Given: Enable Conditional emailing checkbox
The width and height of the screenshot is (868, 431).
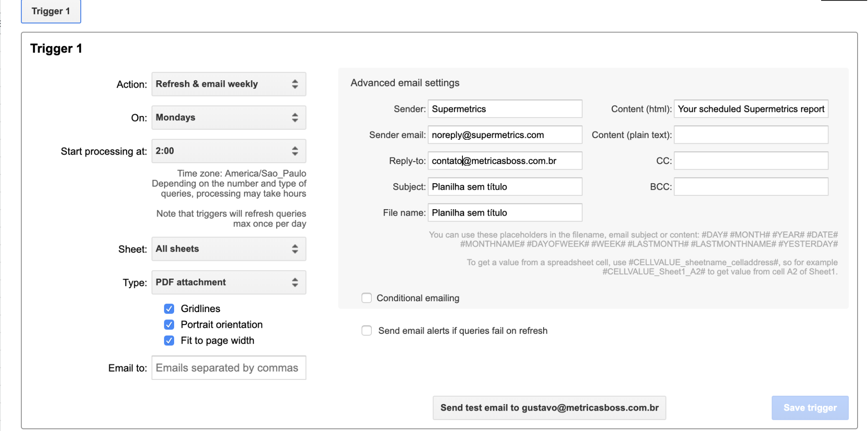Looking at the screenshot, I should [x=367, y=298].
